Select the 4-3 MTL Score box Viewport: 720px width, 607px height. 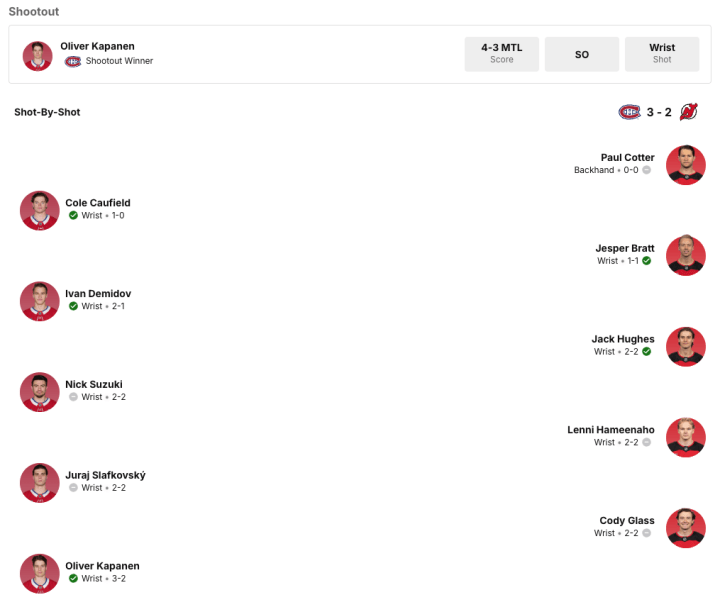(501, 53)
